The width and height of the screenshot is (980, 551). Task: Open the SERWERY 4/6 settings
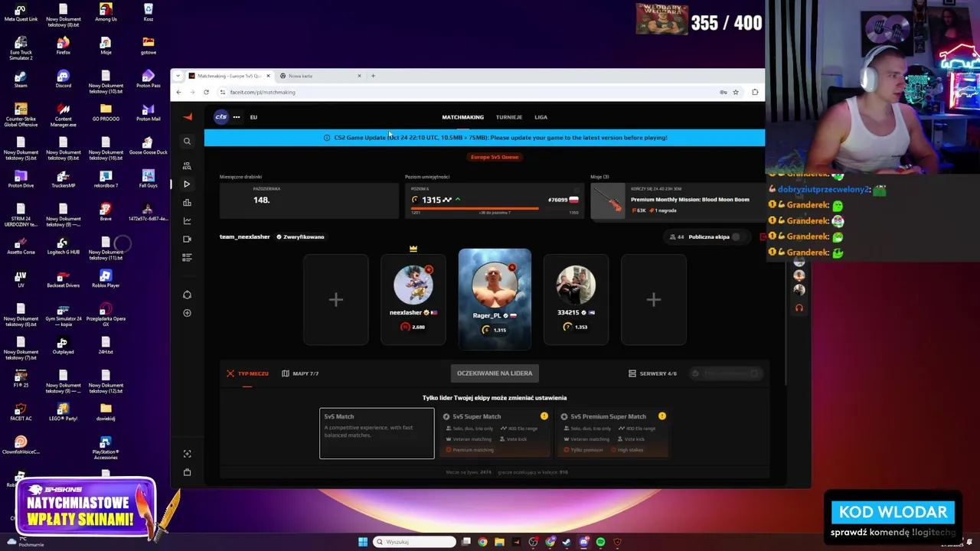652,373
